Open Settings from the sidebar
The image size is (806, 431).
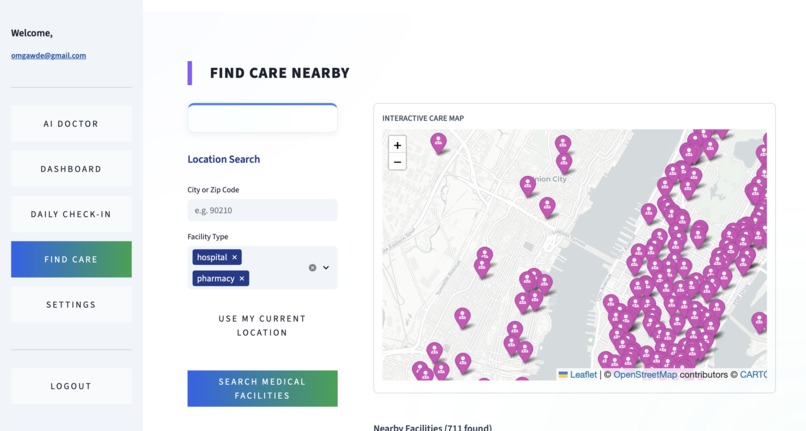[x=71, y=304]
